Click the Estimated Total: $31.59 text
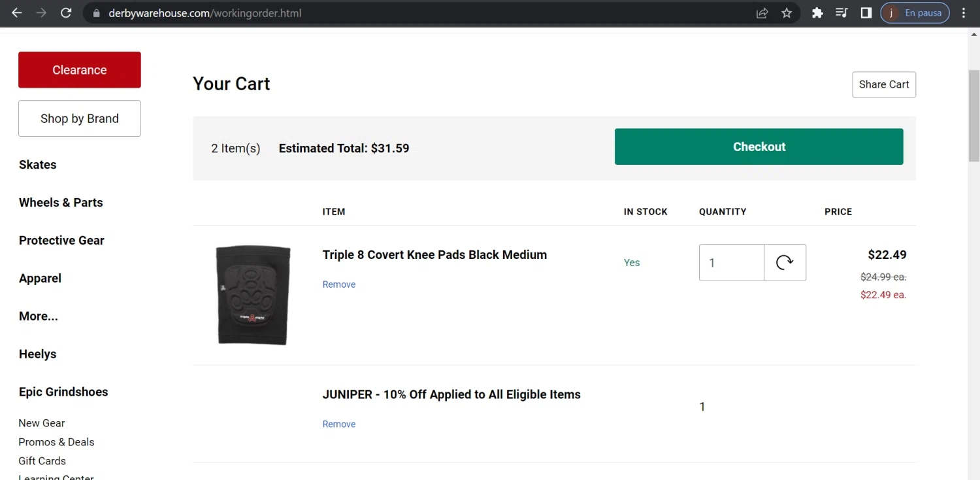 click(344, 148)
